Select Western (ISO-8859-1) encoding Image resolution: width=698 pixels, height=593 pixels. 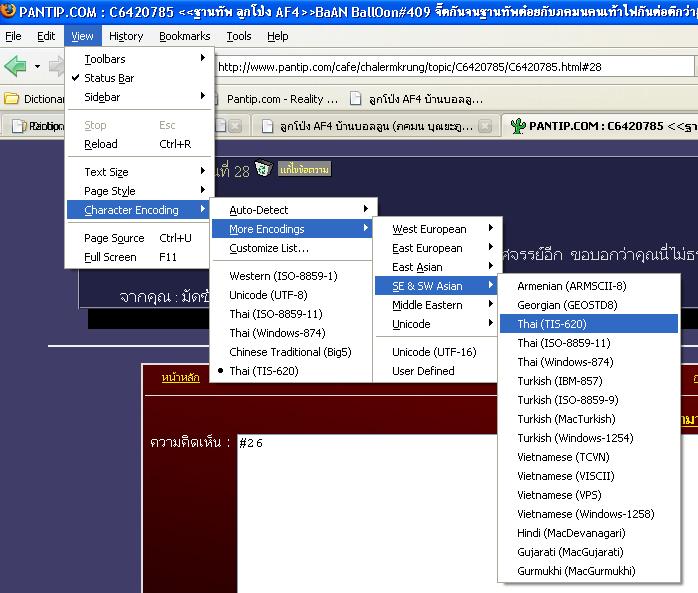(291, 276)
